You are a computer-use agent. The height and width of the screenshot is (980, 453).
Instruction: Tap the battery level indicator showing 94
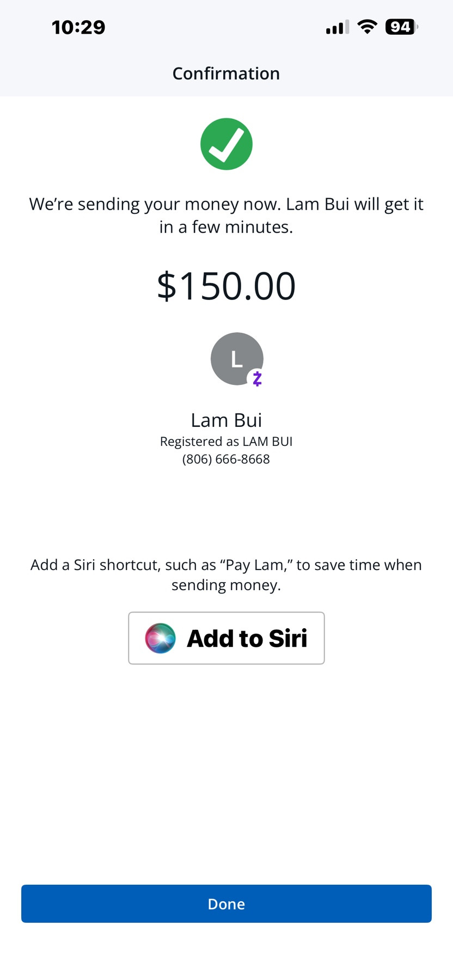(401, 27)
